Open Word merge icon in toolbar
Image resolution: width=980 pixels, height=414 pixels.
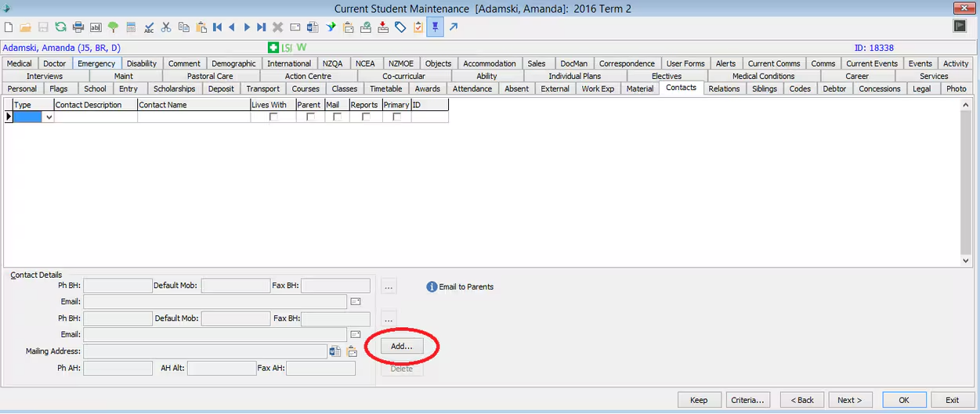coord(312,27)
